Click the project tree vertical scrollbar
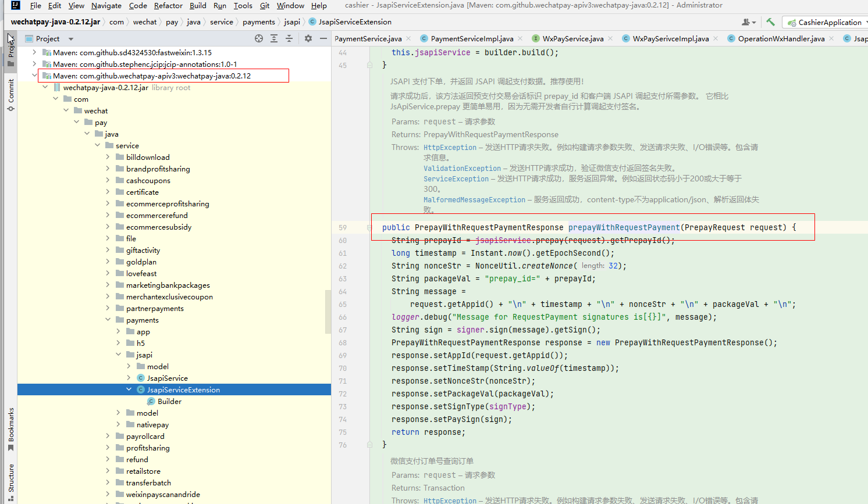Screen dimensions: 868x504 point(328,311)
